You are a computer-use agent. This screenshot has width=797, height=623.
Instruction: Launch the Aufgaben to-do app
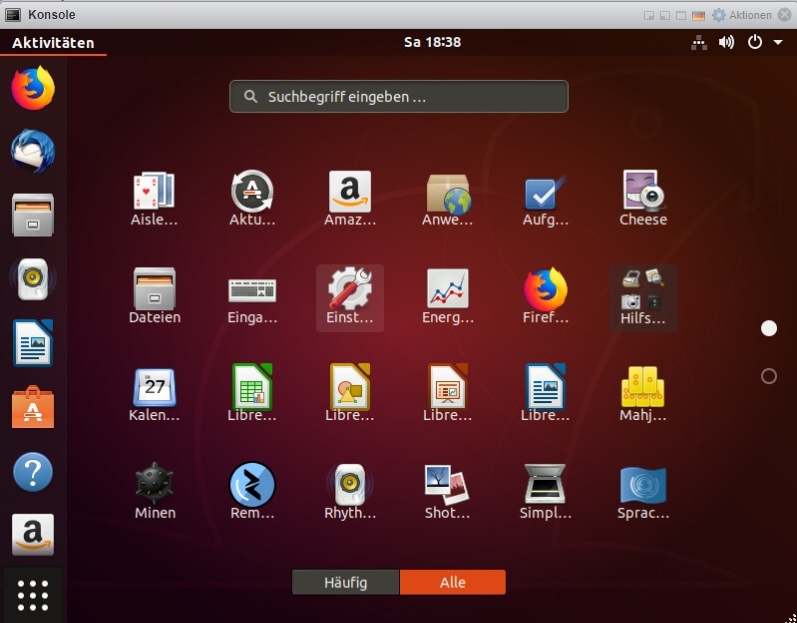click(545, 199)
